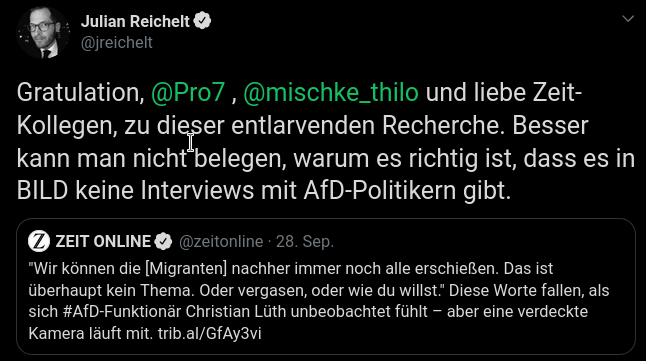646x361 pixels.
Task: Click the word BILD in the tweet
Action: click(x=42, y=191)
